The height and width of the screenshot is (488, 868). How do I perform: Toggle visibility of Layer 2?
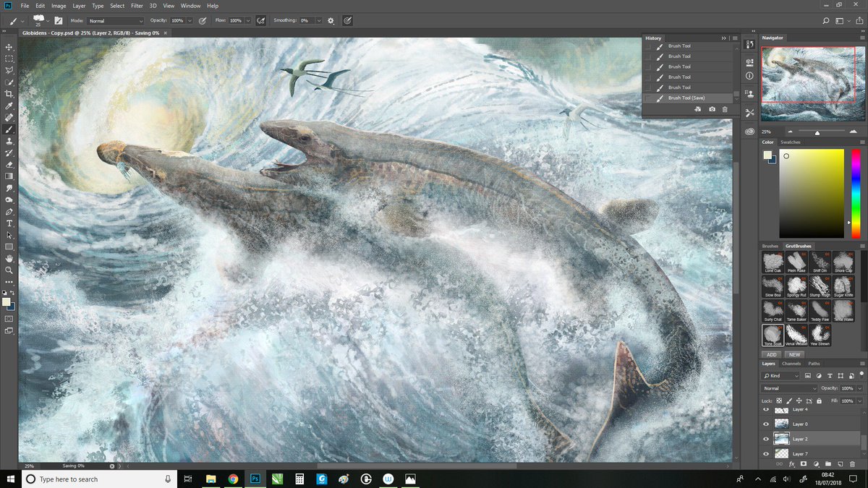[766, 439]
